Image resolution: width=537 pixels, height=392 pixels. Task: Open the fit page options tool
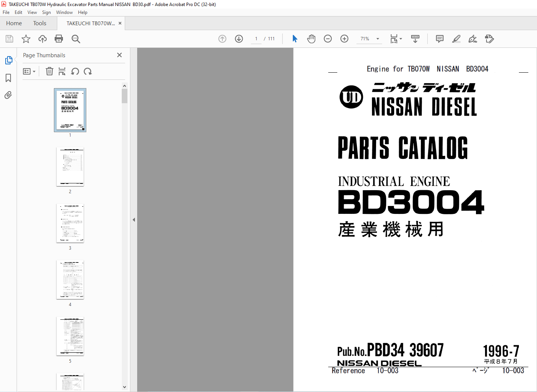pyautogui.click(x=396, y=39)
